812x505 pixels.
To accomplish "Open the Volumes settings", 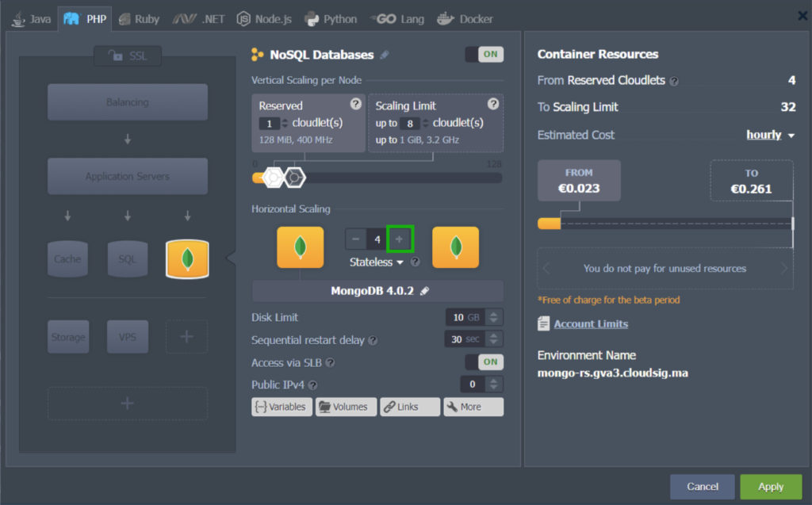I will click(346, 407).
